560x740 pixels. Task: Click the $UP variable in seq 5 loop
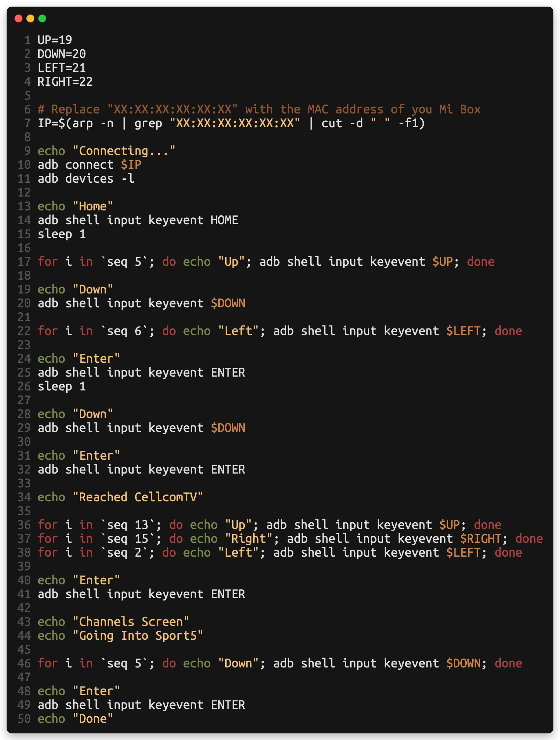(443, 262)
